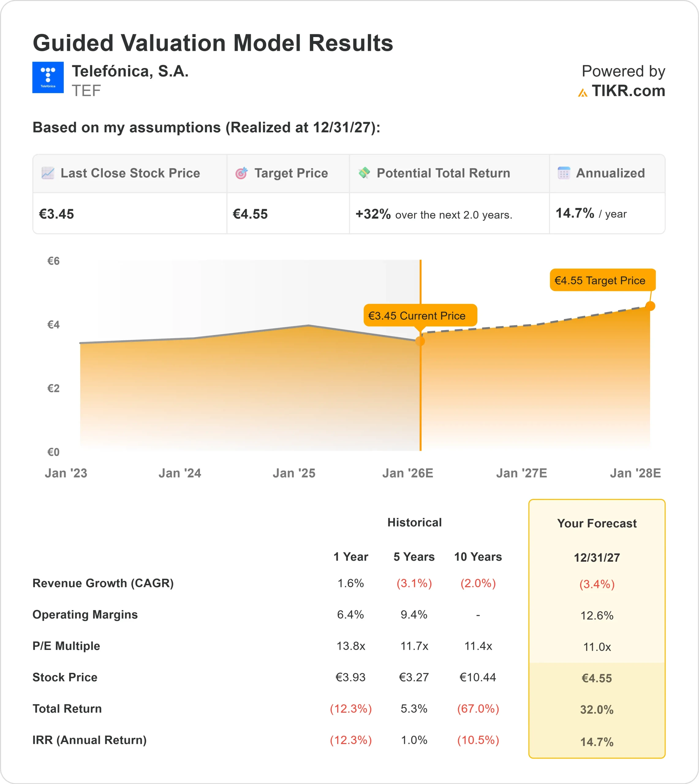
Task: Click the 14.7% annualized return value
Action: (575, 213)
